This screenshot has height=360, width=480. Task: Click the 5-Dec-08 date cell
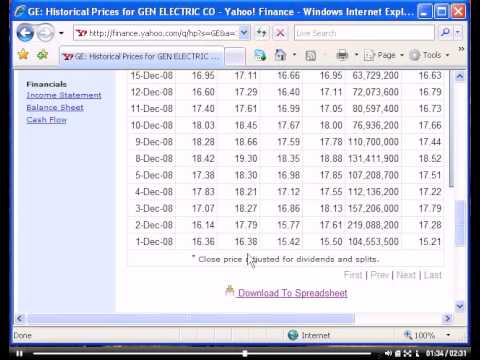pos(154,175)
